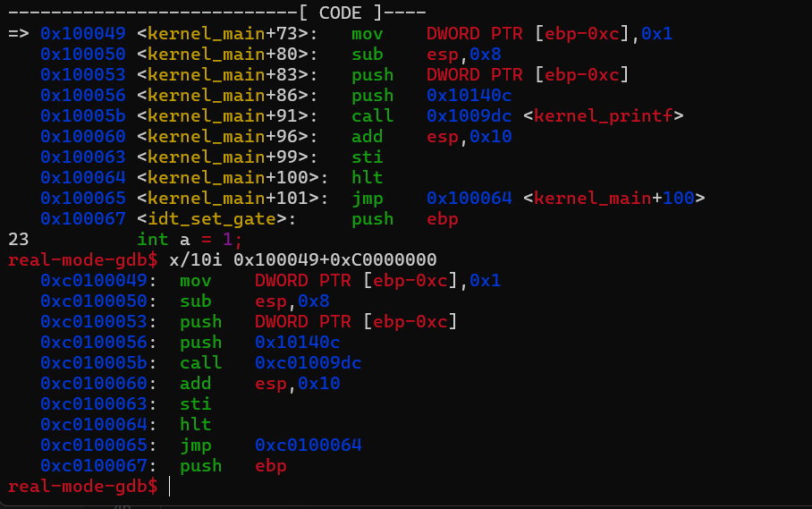Viewport: 812px width, 509px height.
Task: Click the call operand 0xc01009dc
Action: click(x=308, y=363)
